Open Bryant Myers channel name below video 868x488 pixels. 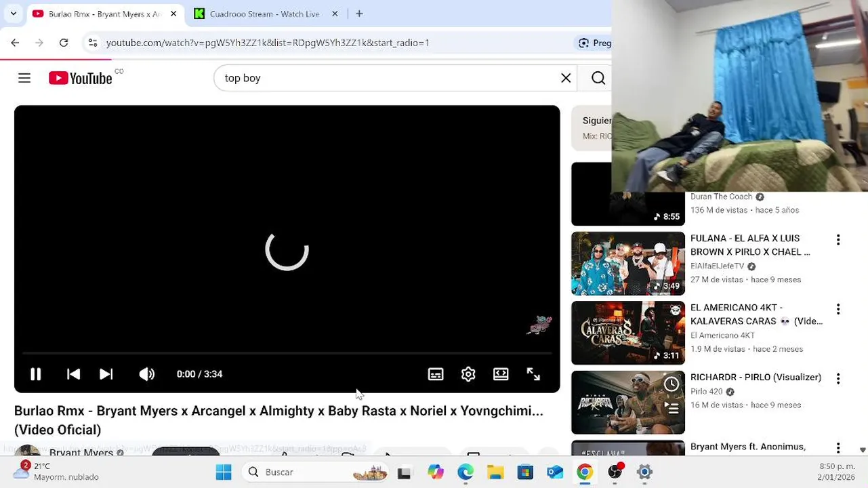(81, 452)
